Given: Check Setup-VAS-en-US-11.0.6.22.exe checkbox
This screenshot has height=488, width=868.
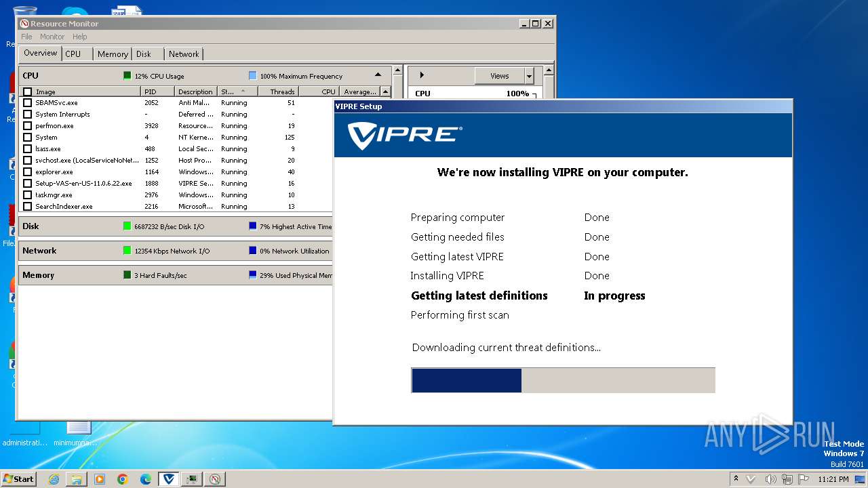Looking at the screenshot, I should [27, 184].
